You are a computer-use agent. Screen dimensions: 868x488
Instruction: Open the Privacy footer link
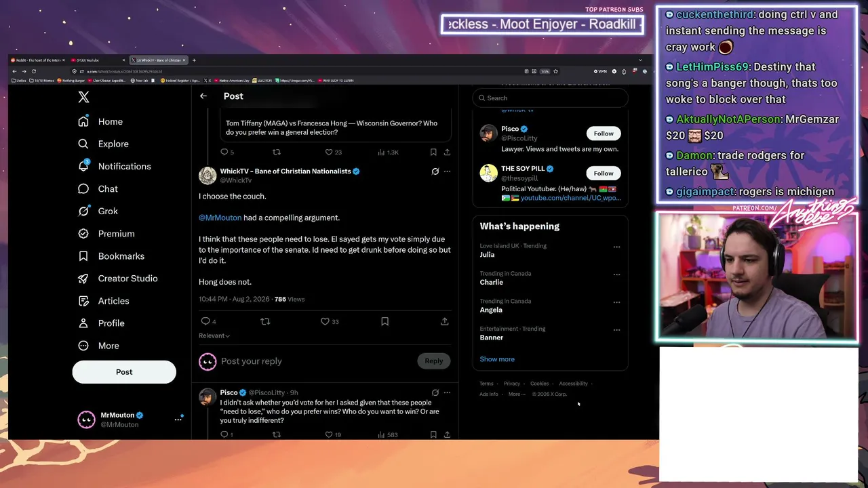[x=512, y=384]
